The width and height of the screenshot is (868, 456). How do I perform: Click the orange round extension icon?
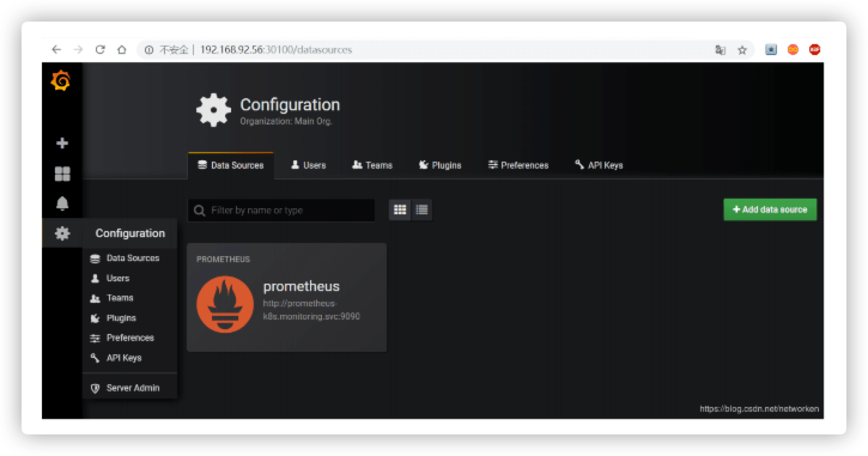(x=793, y=50)
